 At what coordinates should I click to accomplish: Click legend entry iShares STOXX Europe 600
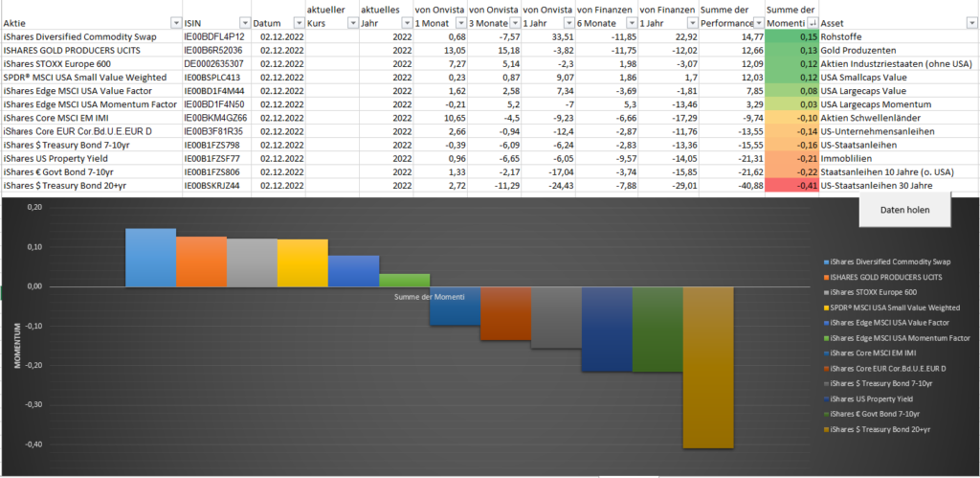pyautogui.click(x=869, y=292)
